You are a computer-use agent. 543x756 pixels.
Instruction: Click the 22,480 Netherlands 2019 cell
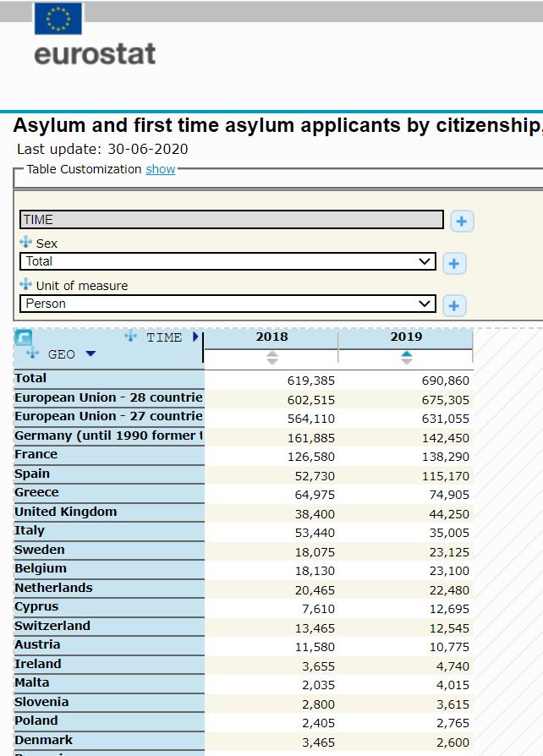[406, 590]
